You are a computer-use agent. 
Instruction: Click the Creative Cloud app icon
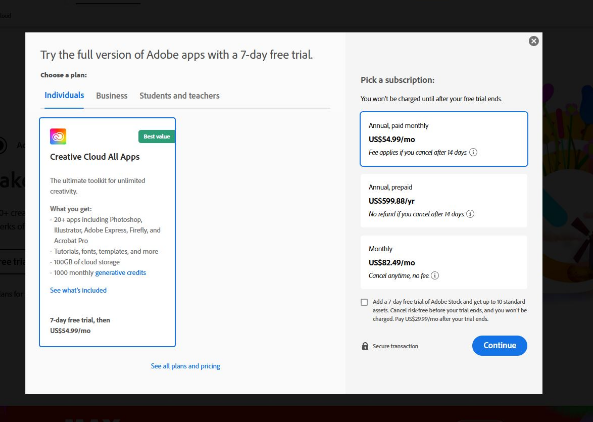point(58,136)
